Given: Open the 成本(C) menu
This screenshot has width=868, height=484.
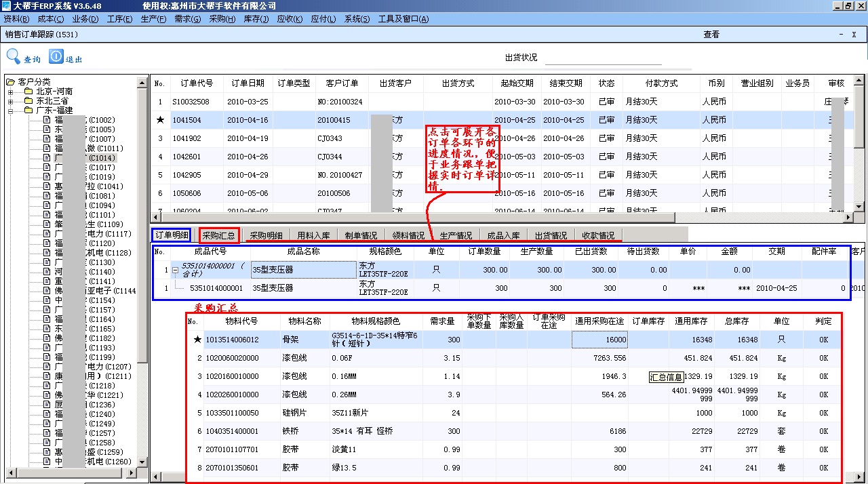Looking at the screenshot, I should (51, 19).
